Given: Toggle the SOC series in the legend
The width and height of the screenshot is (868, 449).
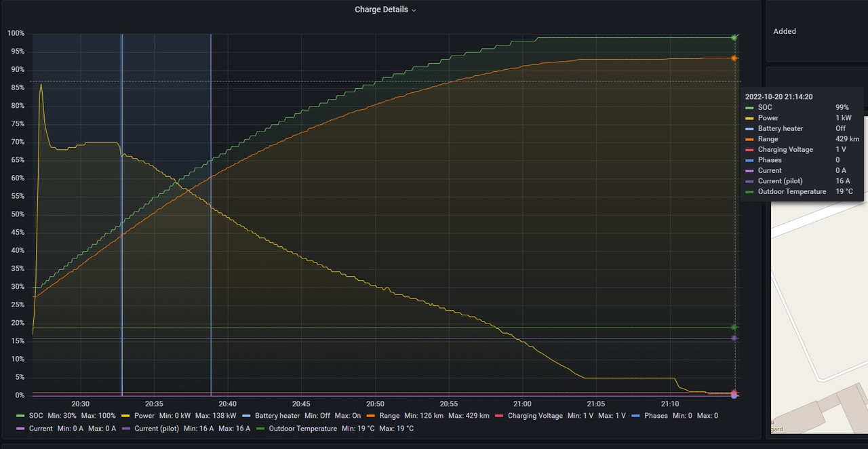Looking at the screenshot, I should [35, 416].
